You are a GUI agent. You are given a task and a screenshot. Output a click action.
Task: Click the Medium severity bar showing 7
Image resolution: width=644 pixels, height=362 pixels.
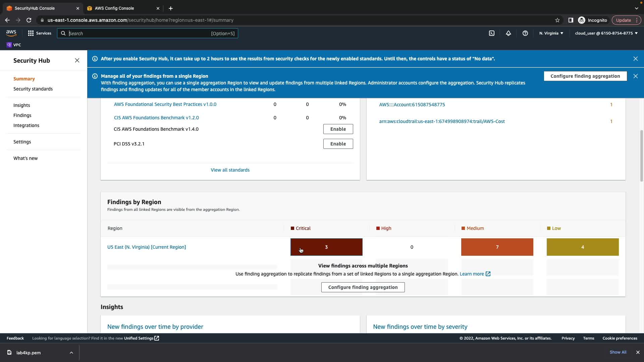tap(497, 247)
